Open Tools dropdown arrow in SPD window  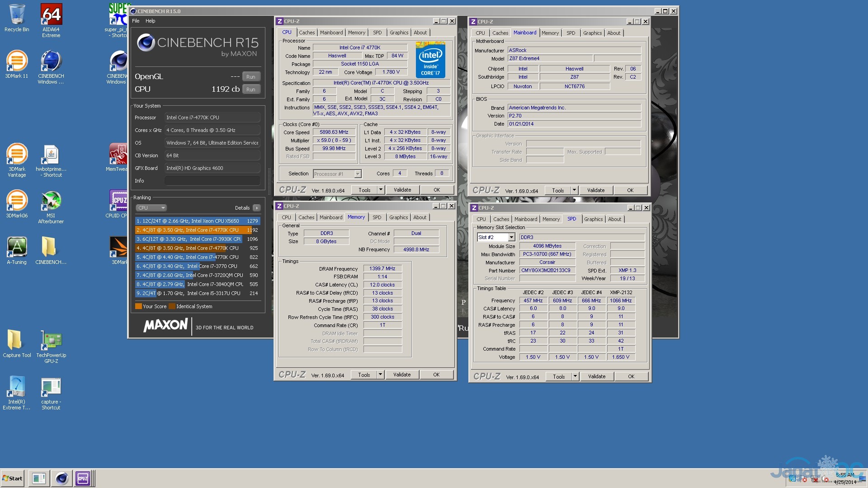coord(575,376)
